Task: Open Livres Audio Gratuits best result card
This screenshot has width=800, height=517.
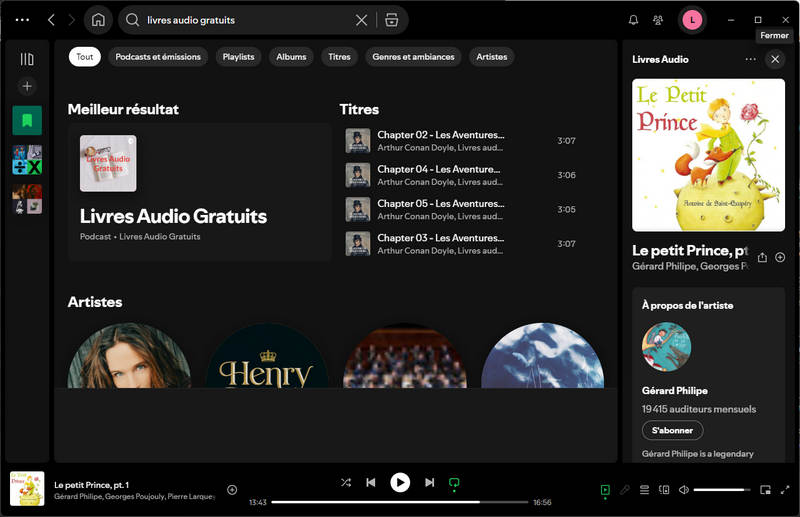Action: coord(199,192)
